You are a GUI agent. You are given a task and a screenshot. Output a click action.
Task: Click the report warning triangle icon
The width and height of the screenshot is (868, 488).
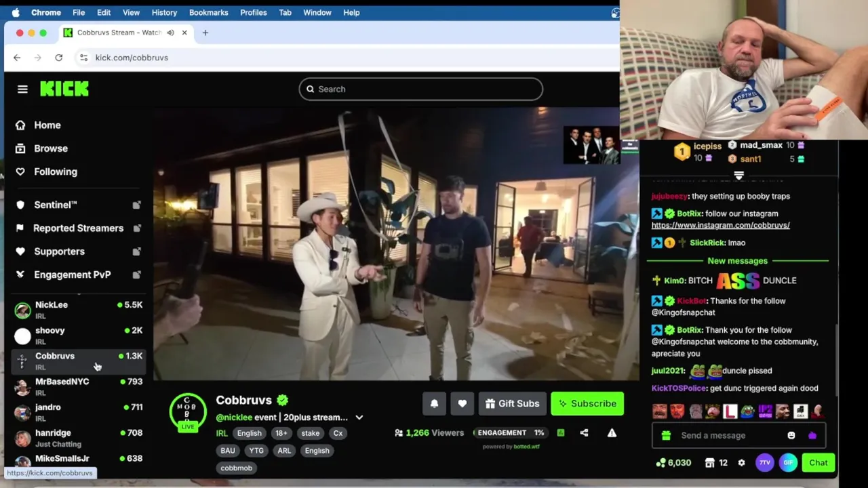pos(612,432)
